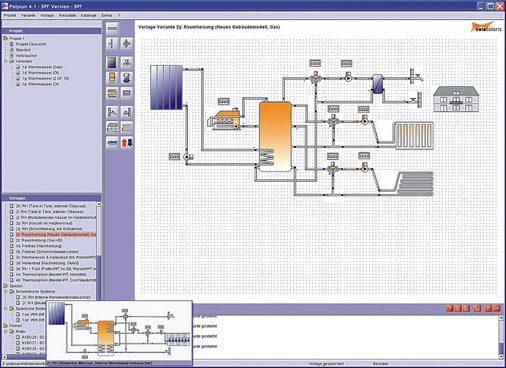The height and width of the screenshot is (368, 506).
Task: Click the red and blue arrows icon
Action: pyautogui.click(x=127, y=143)
